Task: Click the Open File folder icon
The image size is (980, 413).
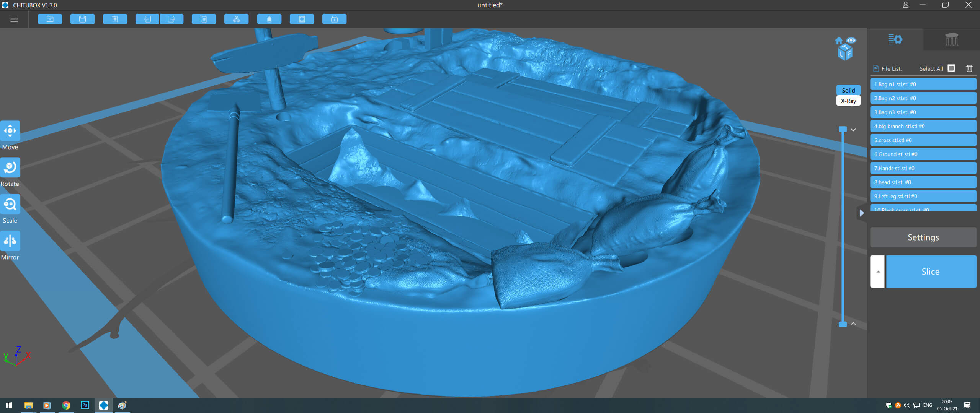Action: point(50,19)
